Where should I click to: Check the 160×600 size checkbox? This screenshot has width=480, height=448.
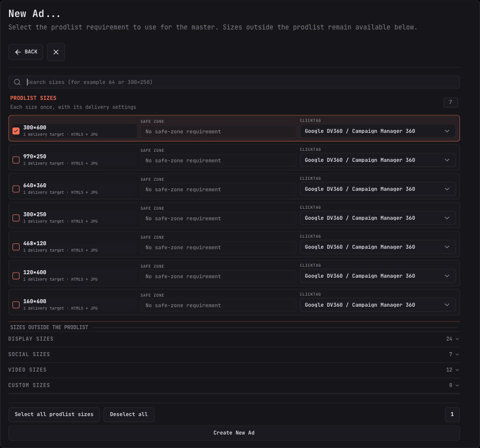[x=16, y=305]
